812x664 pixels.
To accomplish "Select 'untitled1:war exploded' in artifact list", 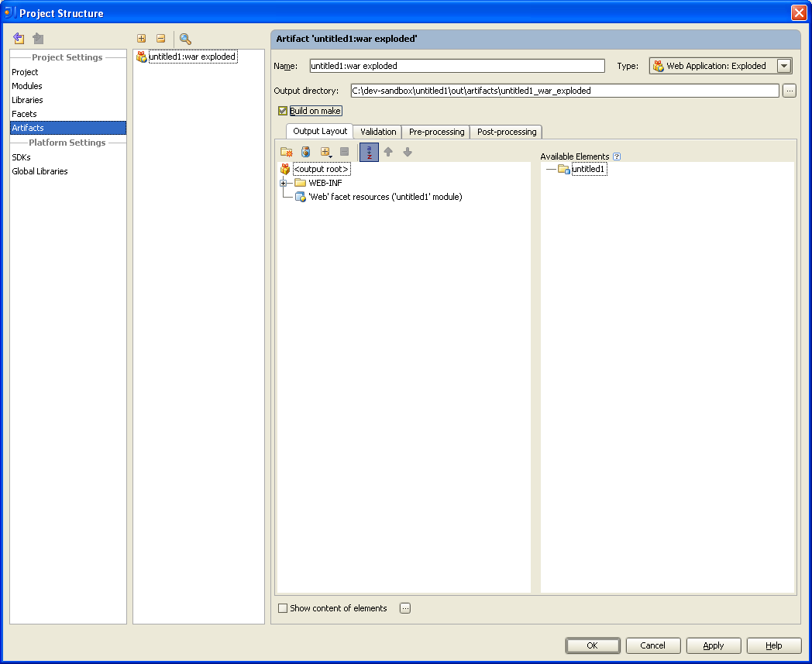I will pyautogui.click(x=192, y=57).
